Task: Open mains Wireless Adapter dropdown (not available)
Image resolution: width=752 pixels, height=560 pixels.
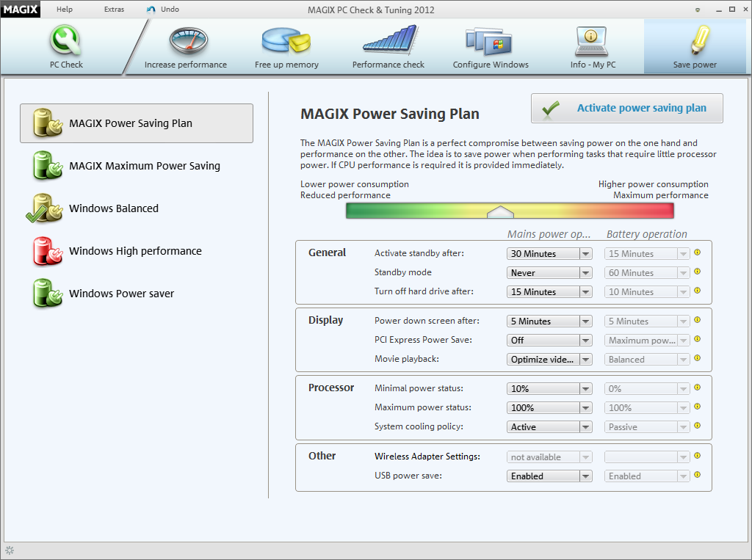Action: (549, 457)
